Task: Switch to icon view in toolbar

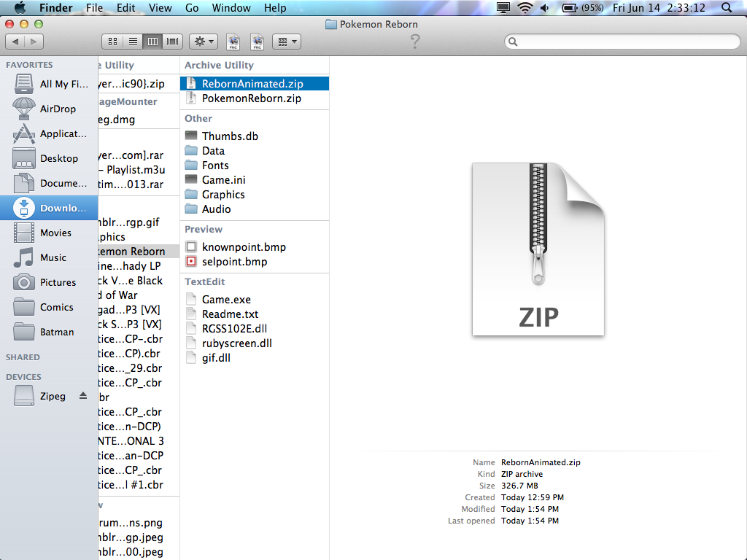Action: [x=113, y=42]
